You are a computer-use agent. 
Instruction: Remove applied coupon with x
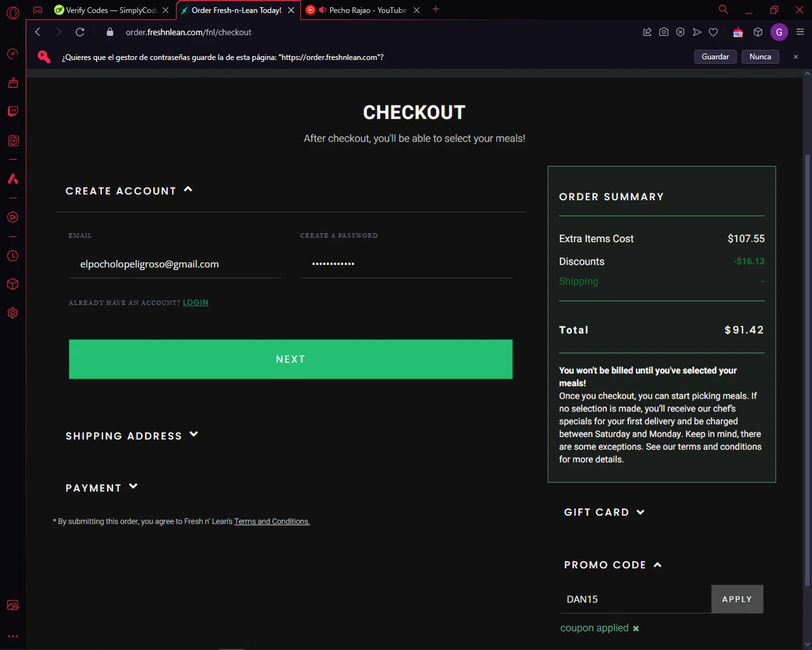(636, 628)
